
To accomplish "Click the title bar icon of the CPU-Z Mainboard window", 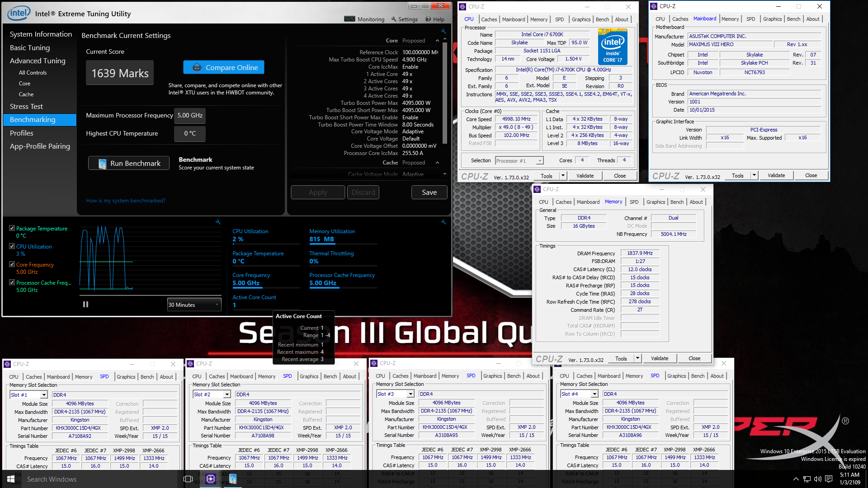I will click(x=654, y=6).
